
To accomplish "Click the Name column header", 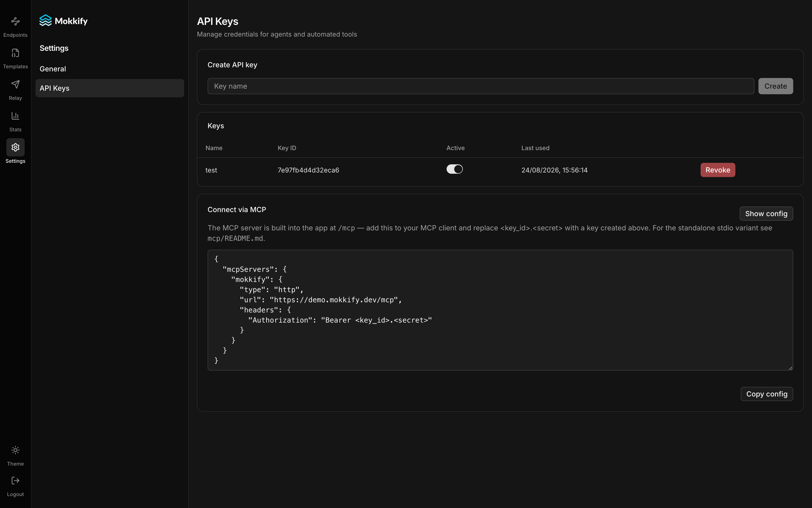I will [214, 148].
